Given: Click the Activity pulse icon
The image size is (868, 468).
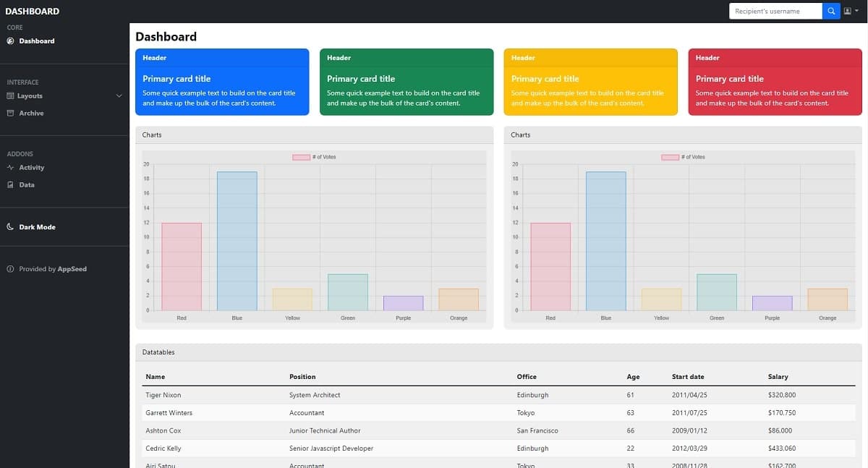Looking at the screenshot, I should 10,168.
